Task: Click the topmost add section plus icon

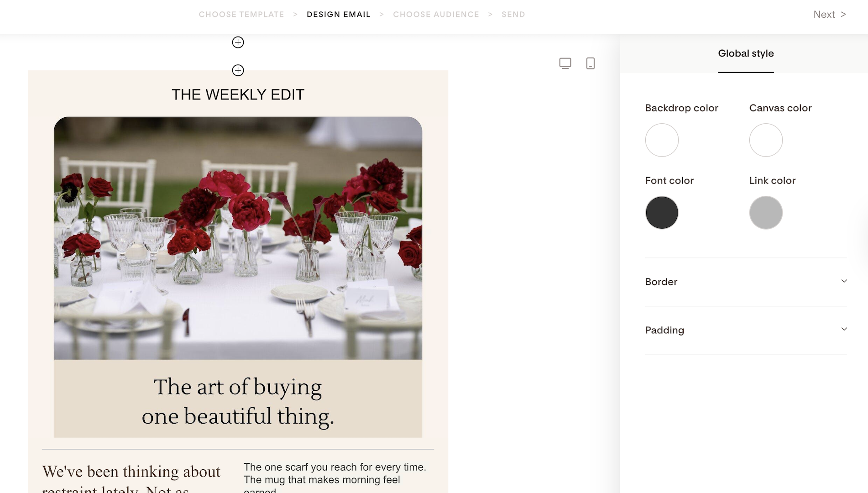Action: coord(238,42)
